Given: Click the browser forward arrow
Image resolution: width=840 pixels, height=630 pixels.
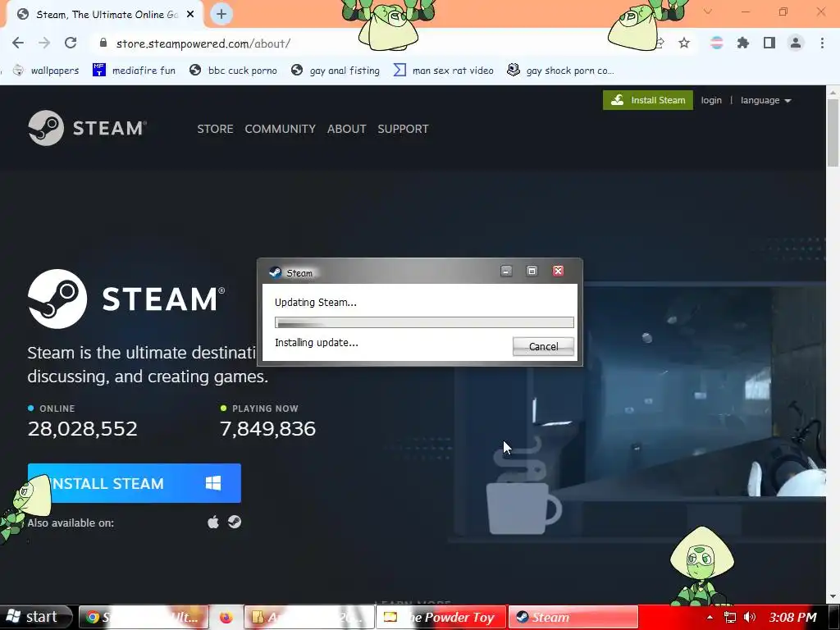Looking at the screenshot, I should click(x=44, y=43).
